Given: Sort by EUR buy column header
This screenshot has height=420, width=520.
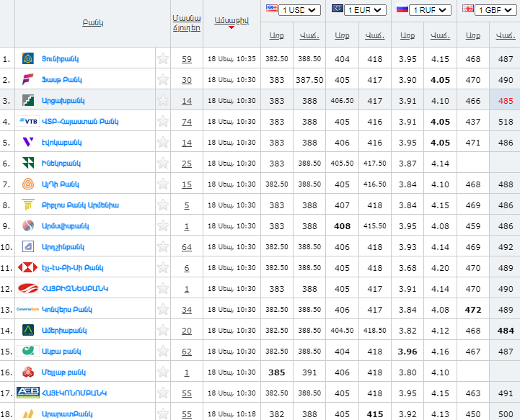Looking at the screenshot, I should click(x=342, y=35).
